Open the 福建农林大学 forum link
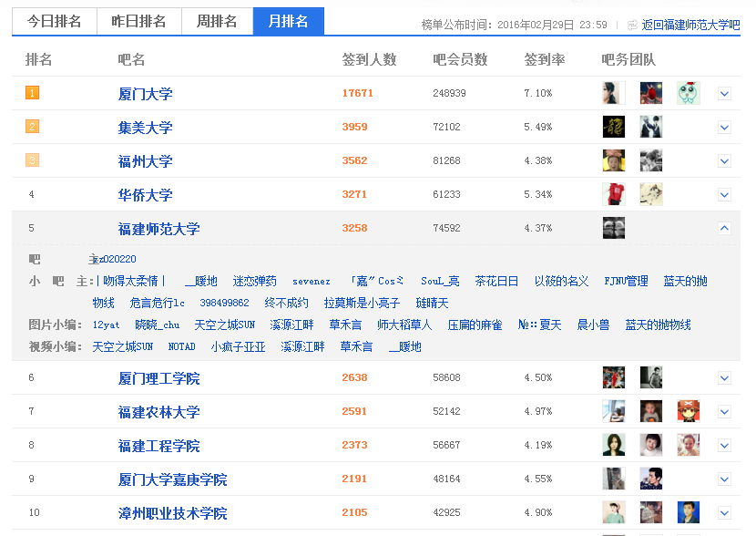The width and height of the screenshot is (756, 536). point(158,412)
